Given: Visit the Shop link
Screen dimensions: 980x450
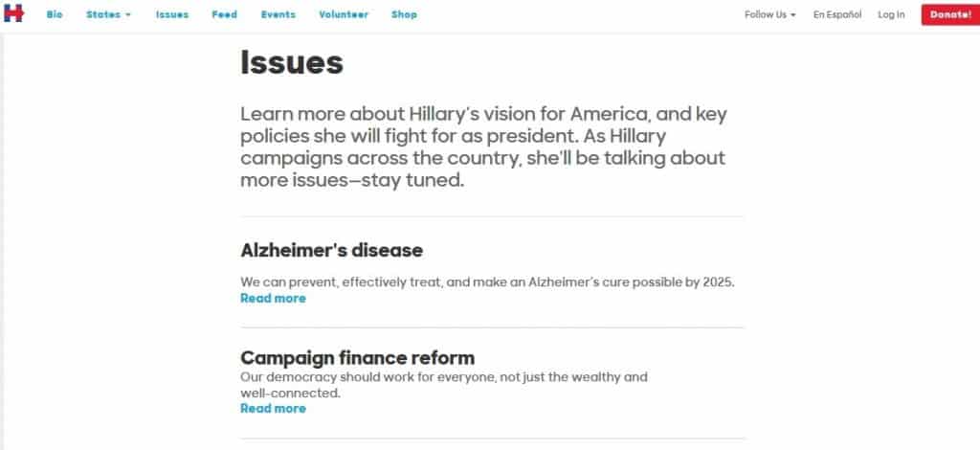Looking at the screenshot, I should pos(404,14).
